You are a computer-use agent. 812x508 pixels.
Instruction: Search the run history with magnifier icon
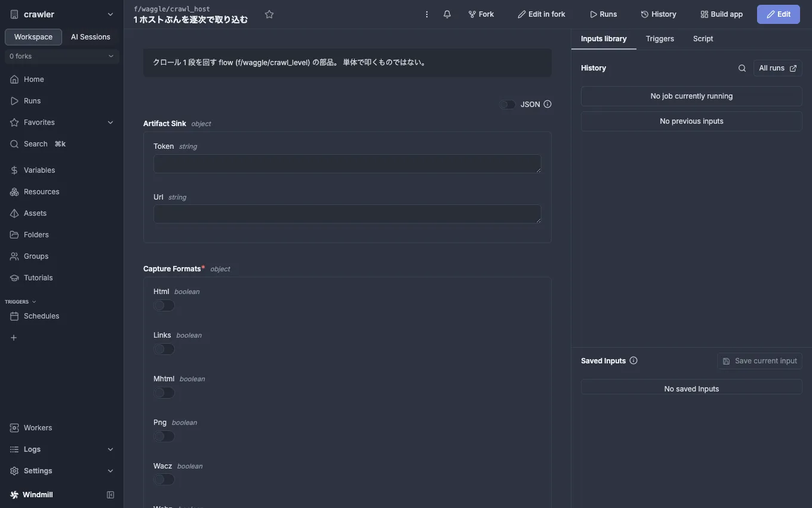coord(742,68)
